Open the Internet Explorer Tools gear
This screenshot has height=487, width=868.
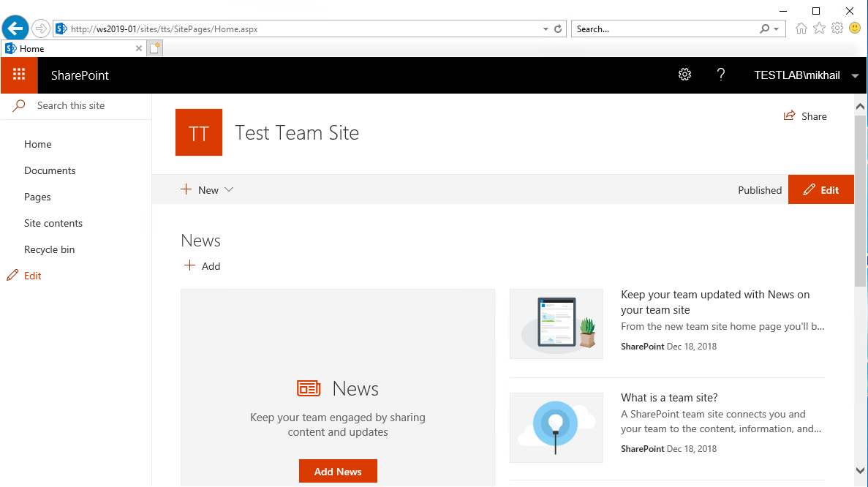pyautogui.click(x=837, y=29)
